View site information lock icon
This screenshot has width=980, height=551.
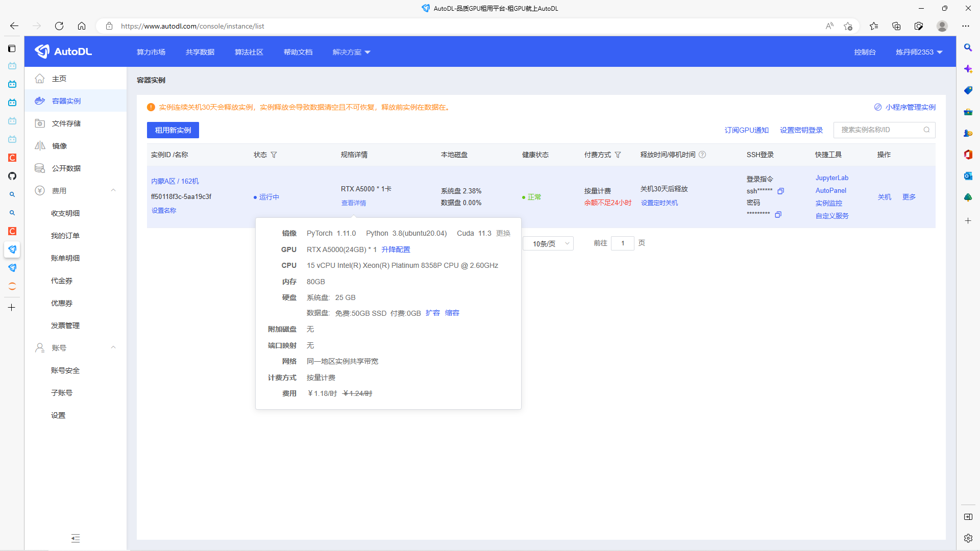coord(109,26)
